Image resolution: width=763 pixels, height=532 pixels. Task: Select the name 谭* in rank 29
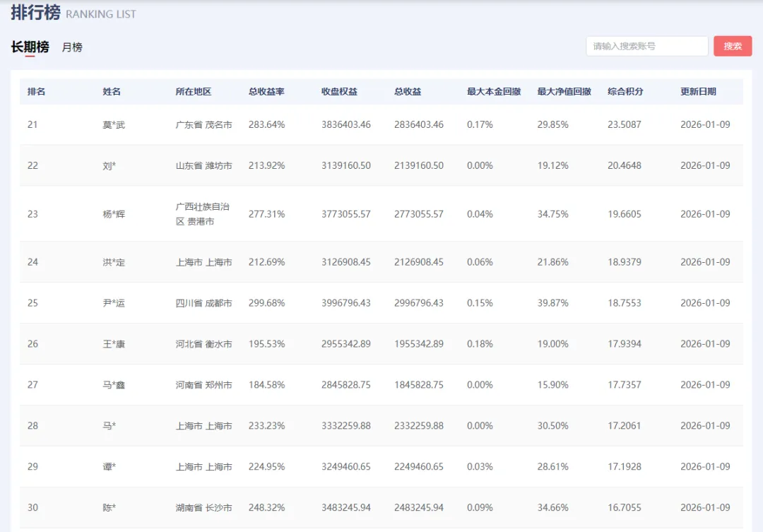[x=110, y=467]
